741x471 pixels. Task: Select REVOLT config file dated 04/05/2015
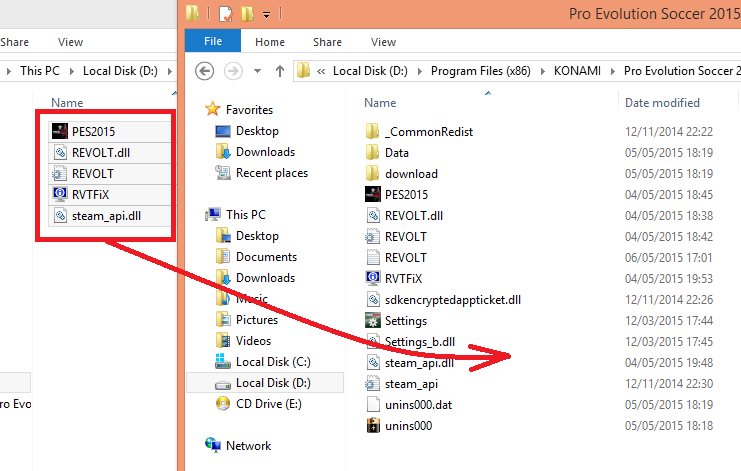pos(396,237)
